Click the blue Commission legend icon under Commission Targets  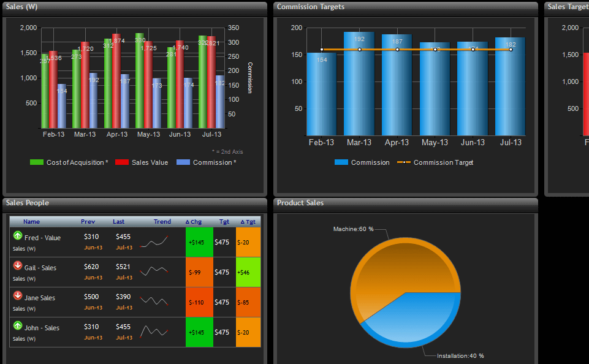click(x=341, y=162)
